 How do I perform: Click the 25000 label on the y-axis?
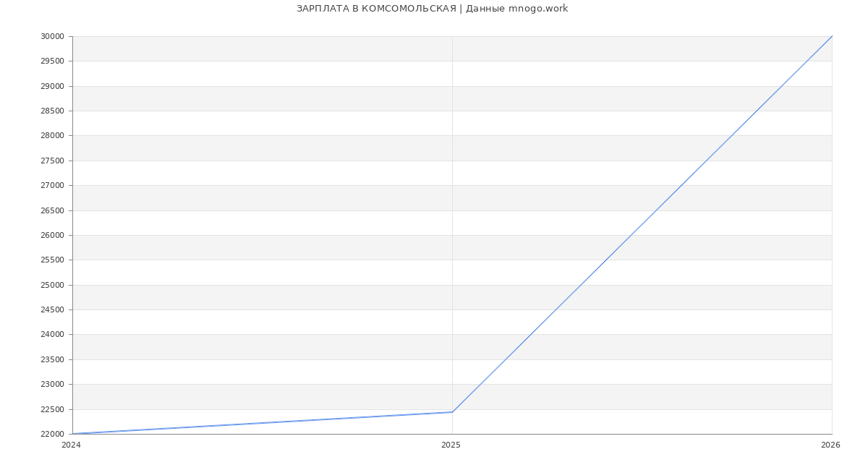[x=53, y=285]
